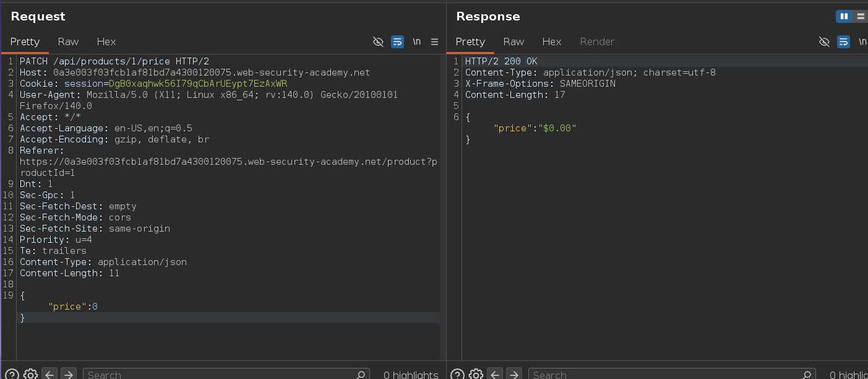The image size is (868, 379).
Task: Click the Host header line
Action: click(195, 72)
